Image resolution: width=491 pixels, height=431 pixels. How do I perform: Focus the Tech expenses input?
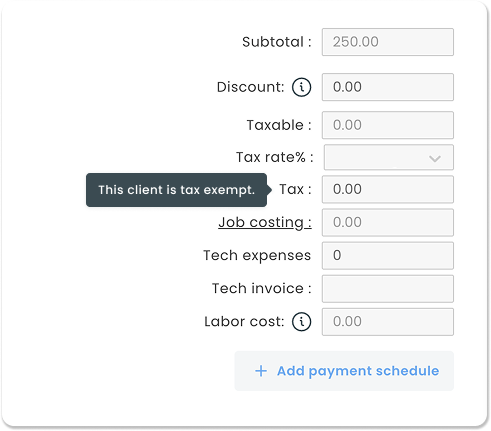click(x=388, y=256)
